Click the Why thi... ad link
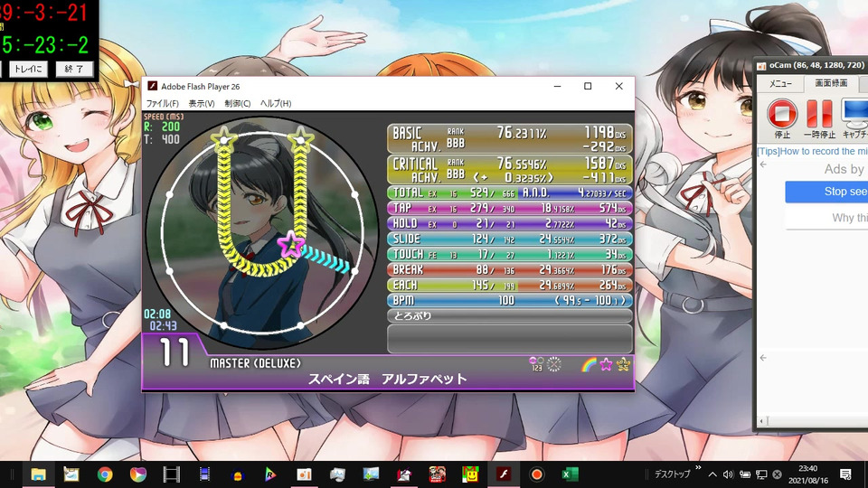The height and width of the screenshot is (488, 868). (849, 218)
